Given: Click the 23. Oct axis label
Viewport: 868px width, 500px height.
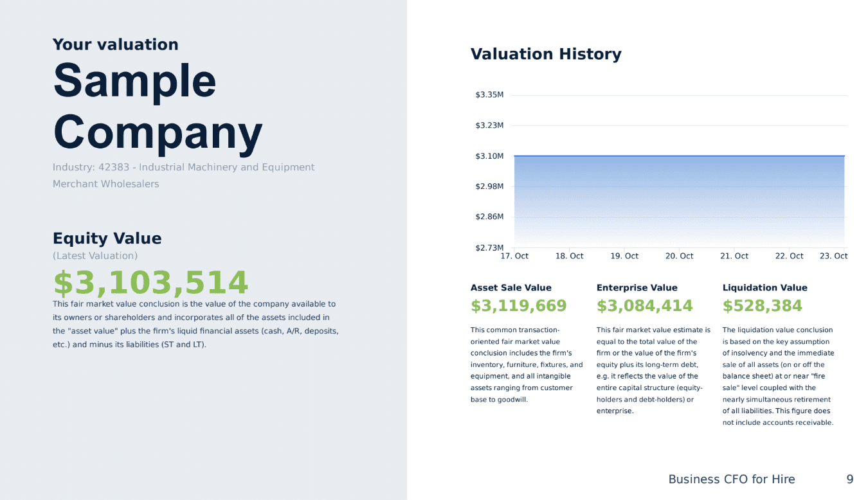Looking at the screenshot, I should (833, 256).
